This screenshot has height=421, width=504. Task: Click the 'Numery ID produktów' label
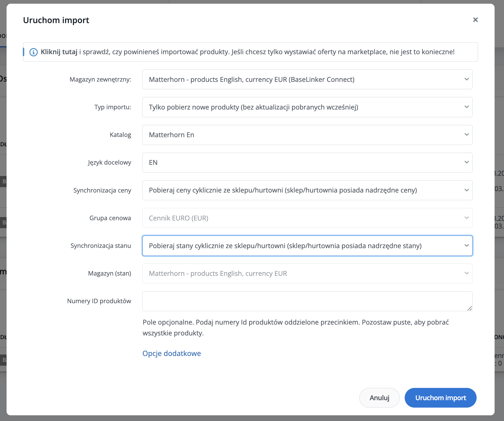pyautogui.click(x=99, y=301)
